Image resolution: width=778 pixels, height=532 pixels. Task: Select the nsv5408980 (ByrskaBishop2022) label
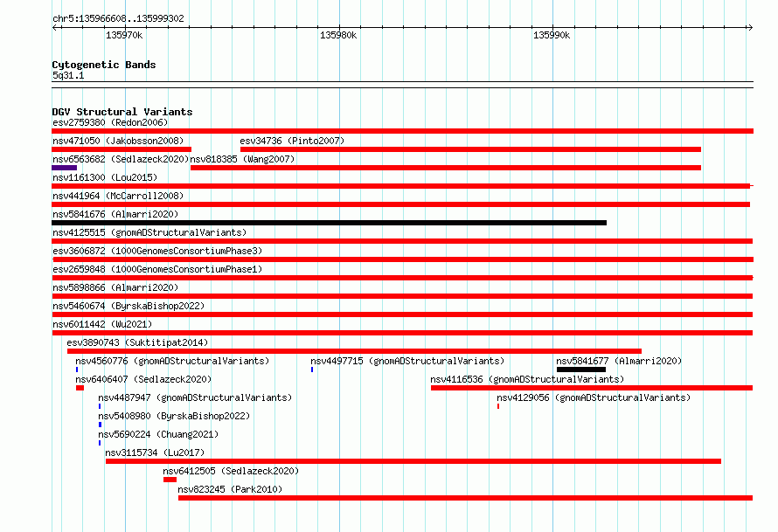click(174, 416)
